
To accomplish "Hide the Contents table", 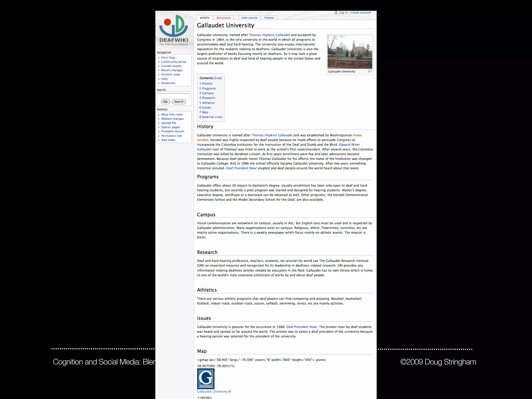I will coord(218,78).
